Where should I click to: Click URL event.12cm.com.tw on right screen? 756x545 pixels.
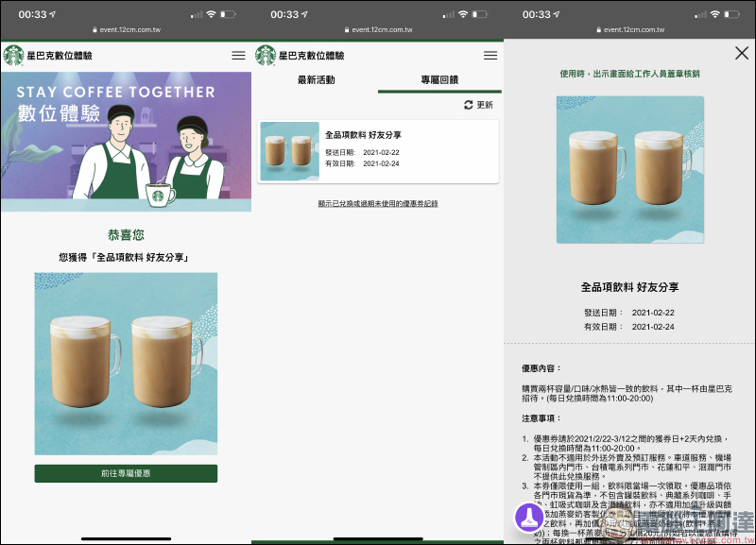point(634,29)
